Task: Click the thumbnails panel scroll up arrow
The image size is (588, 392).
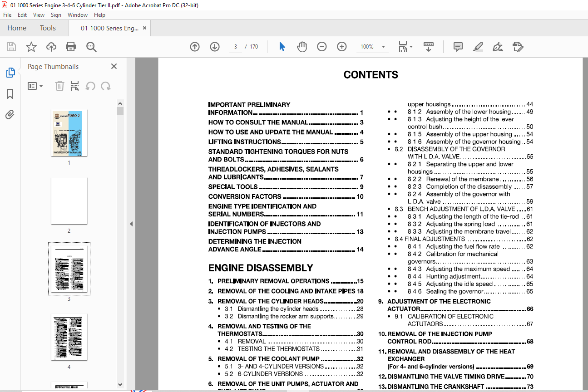Action: coord(120,103)
